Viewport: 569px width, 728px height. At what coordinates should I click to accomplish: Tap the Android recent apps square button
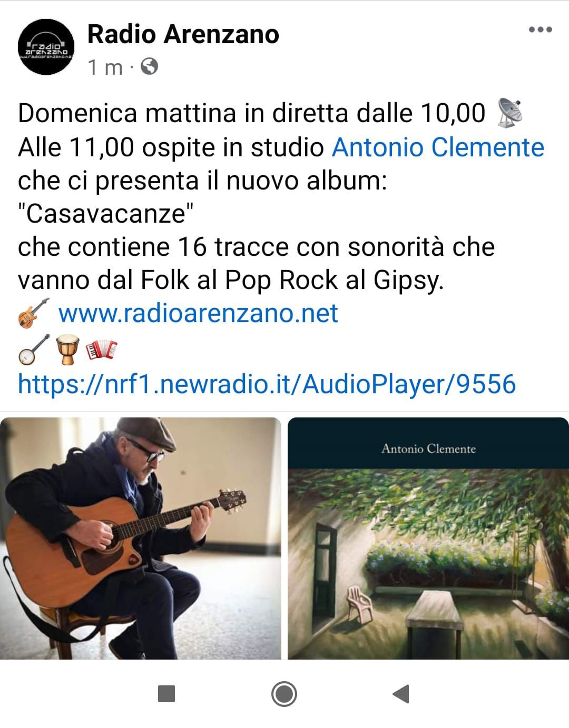pos(166,694)
